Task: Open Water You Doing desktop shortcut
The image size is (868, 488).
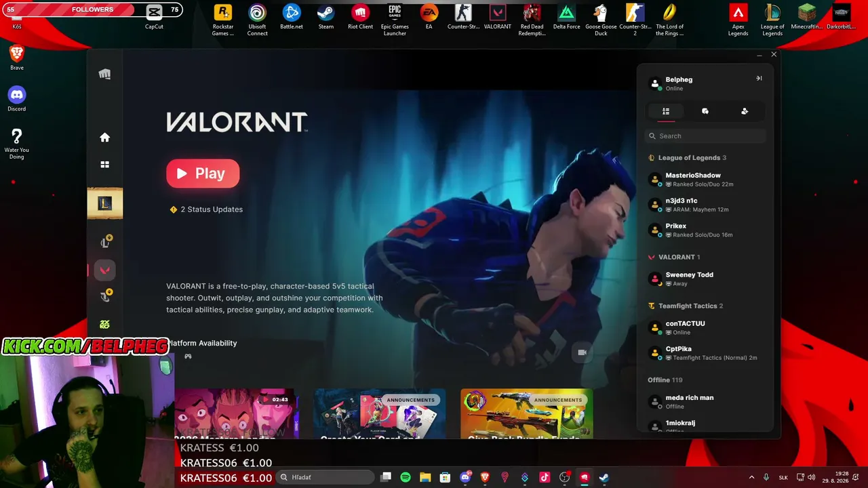Action: 17,144
